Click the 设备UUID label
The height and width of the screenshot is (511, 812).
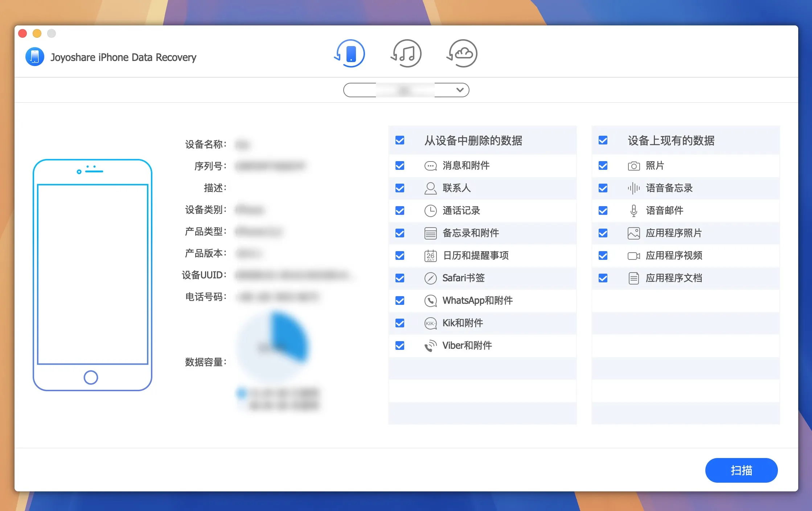click(x=204, y=275)
